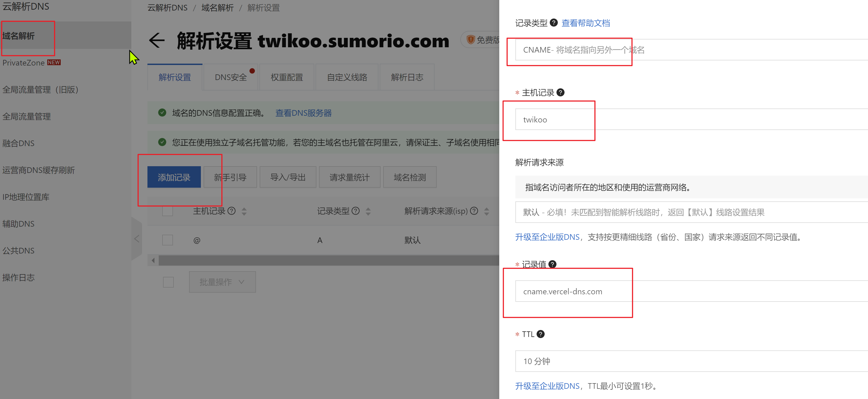Open help icon next to 记录类型 label
Image resolution: width=868 pixels, height=399 pixels.
pyautogui.click(x=554, y=23)
